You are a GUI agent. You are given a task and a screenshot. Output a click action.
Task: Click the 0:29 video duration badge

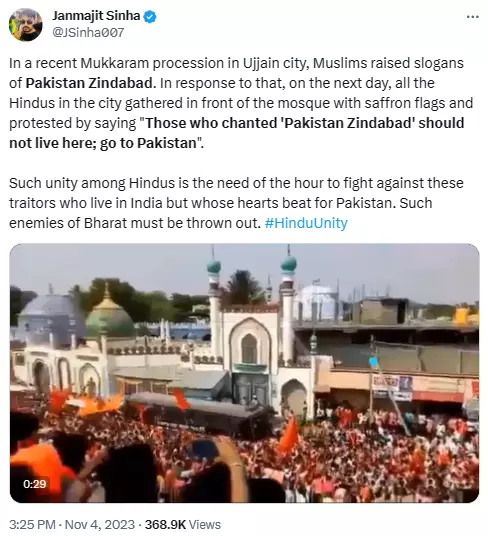(35, 484)
